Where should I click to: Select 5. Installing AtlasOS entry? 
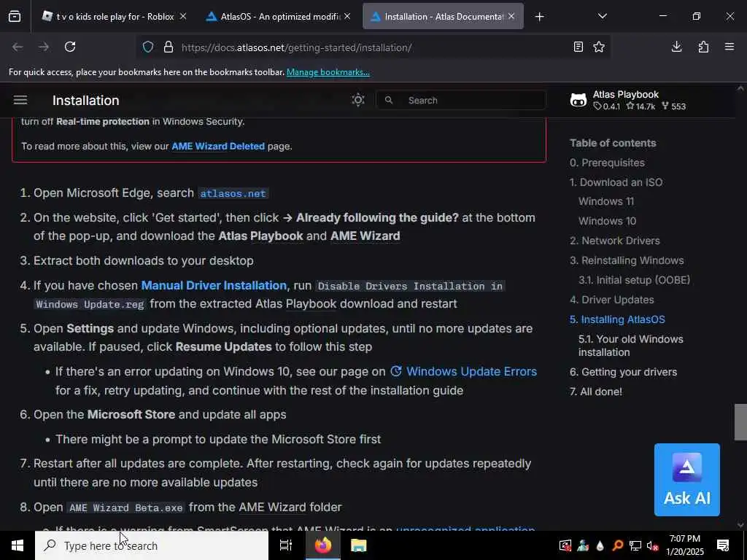click(617, 319)
